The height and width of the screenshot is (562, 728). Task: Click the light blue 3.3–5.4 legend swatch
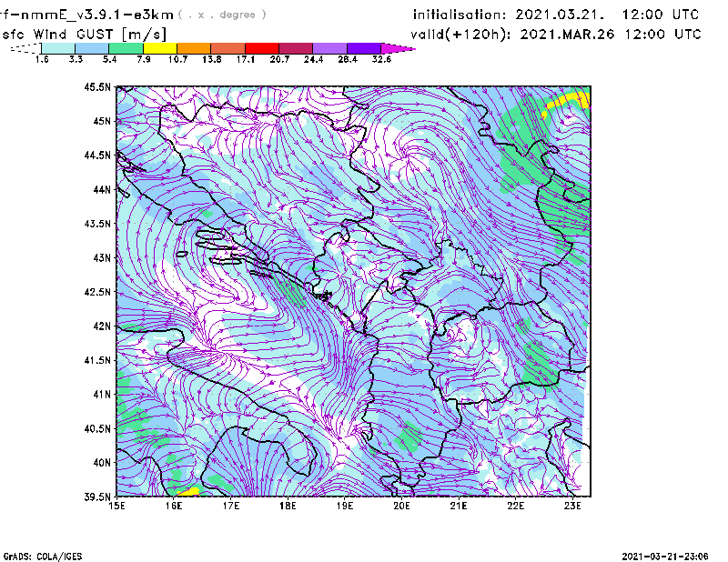92,48
